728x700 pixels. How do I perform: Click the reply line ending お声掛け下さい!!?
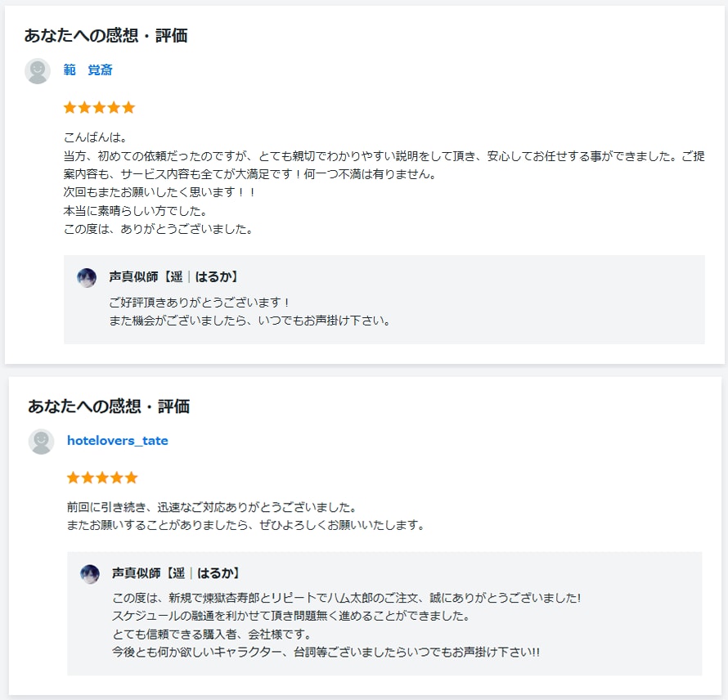pos(326,653)
